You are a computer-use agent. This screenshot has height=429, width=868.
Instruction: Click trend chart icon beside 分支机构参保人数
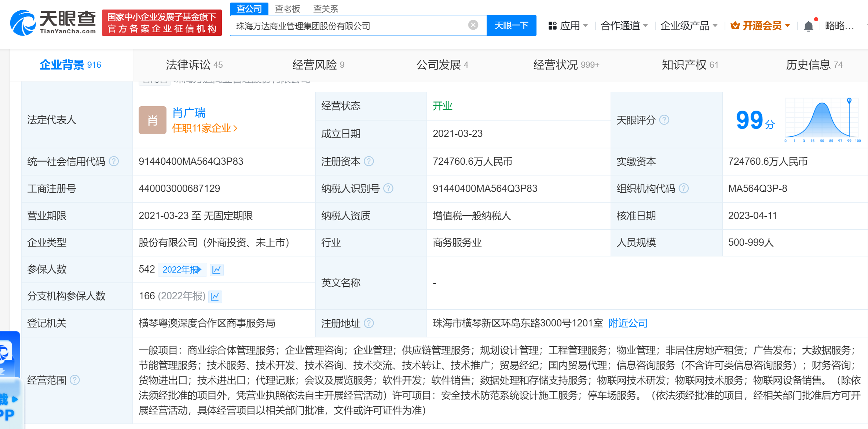click(x=215, y=296)
